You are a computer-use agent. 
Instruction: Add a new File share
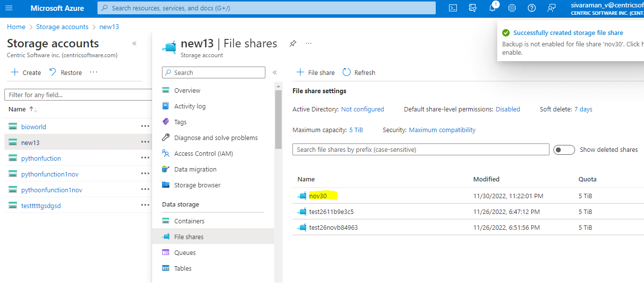[316, 72]
